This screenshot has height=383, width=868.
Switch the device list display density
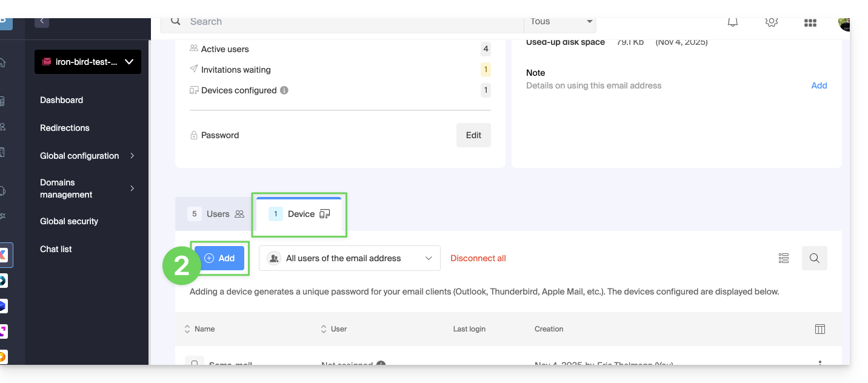point(784,258)
